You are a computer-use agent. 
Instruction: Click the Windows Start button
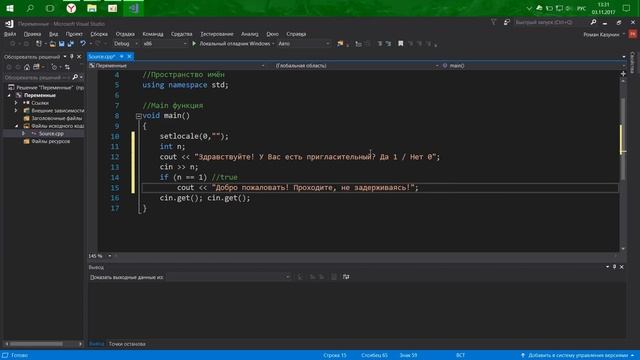pos(9,8)
